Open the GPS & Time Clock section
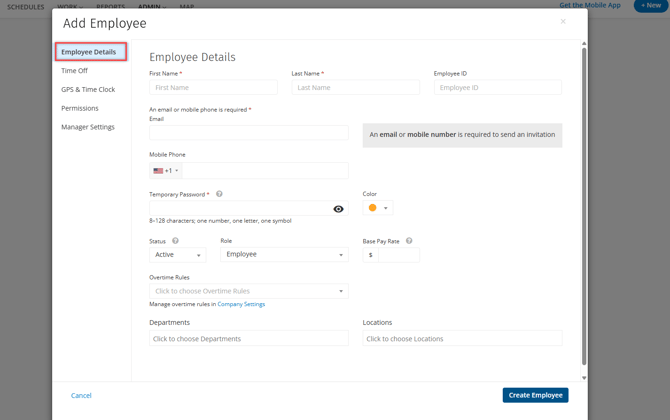 (88, 90)
